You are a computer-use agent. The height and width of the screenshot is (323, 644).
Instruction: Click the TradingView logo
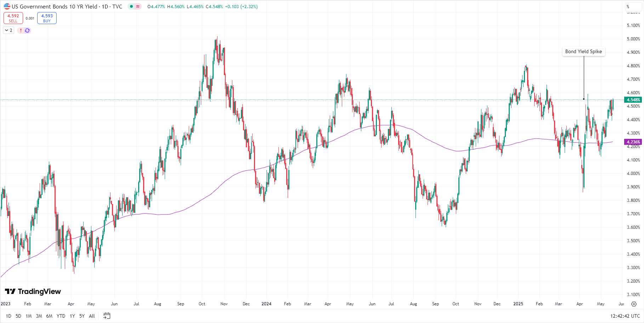[33, 291]
